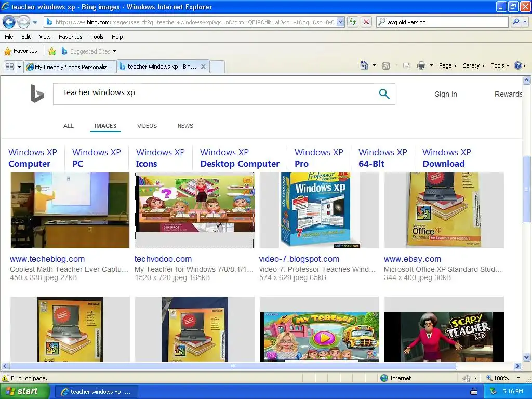532x399 pixels.
Task: Open the recent pages dropdown arrow
Action: point(35,22)
